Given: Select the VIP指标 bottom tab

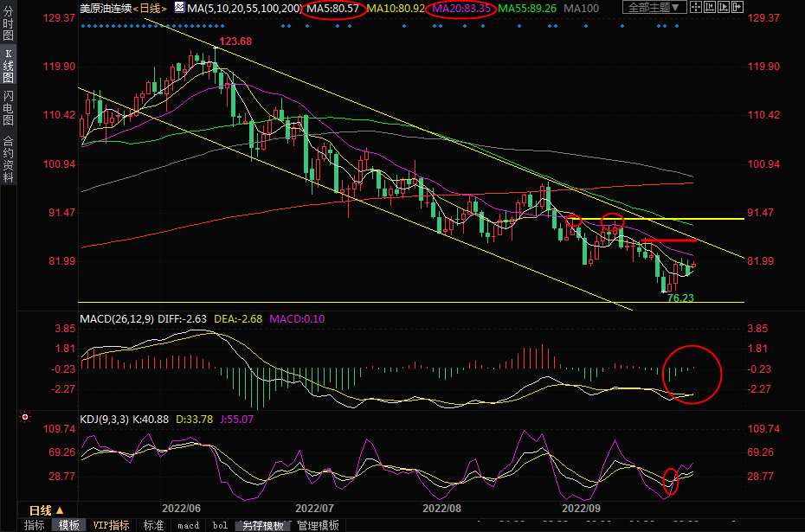Looking at the screenshot, I should tap(111, 525).
